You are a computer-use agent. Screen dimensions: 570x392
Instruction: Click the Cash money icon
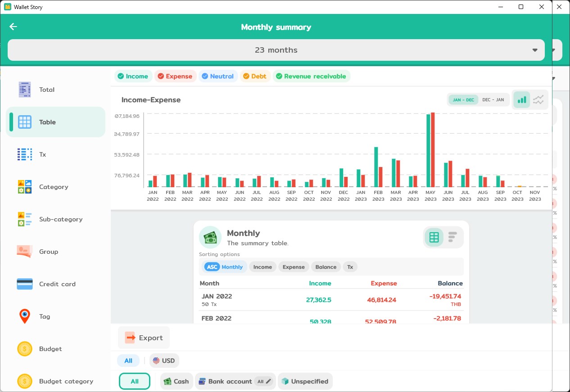[167, 381]
